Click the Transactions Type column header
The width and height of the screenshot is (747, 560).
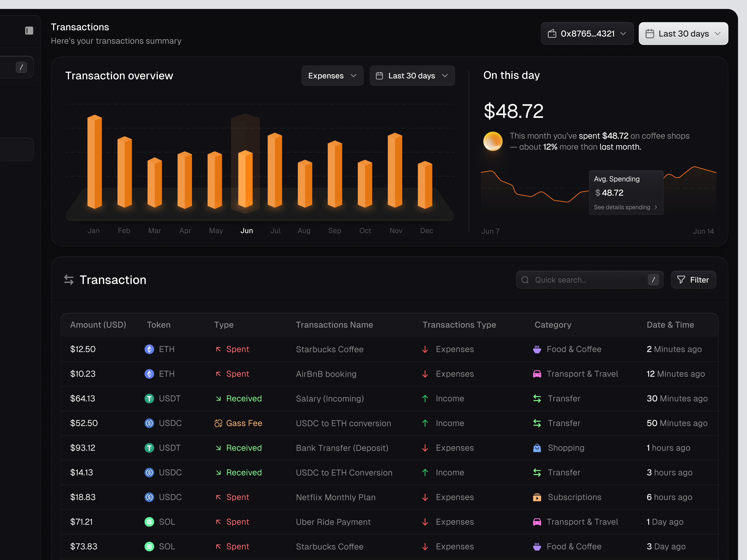(x=459, y=325)
